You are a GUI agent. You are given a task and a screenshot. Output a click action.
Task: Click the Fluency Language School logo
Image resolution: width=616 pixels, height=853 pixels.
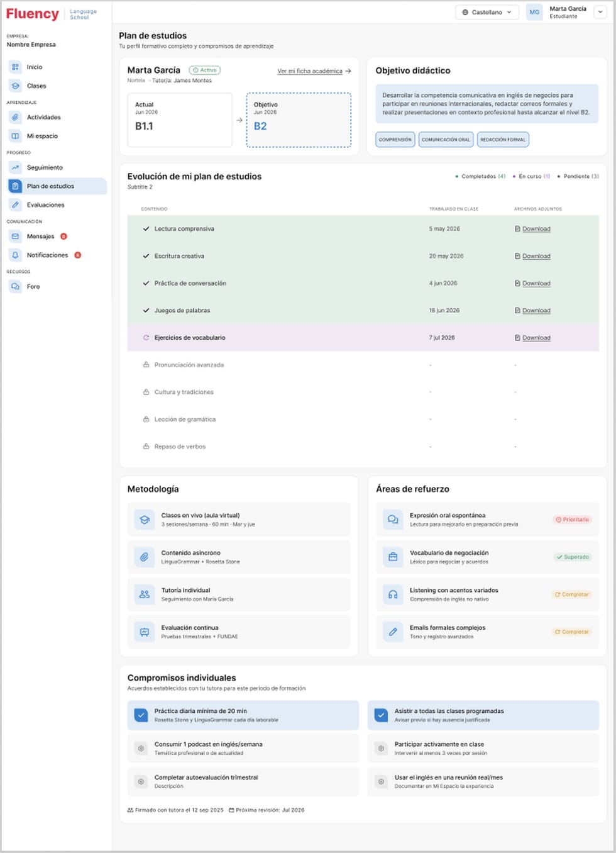[52, 14]
